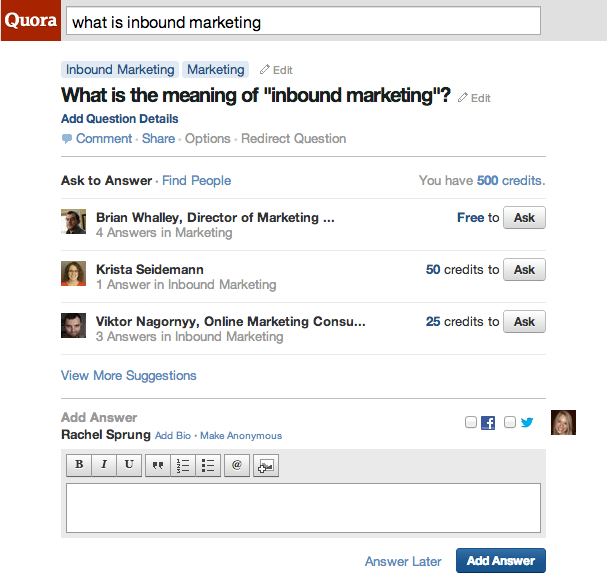
Task: Click the Make Anonymous link
Action: [x=241, y=436]
